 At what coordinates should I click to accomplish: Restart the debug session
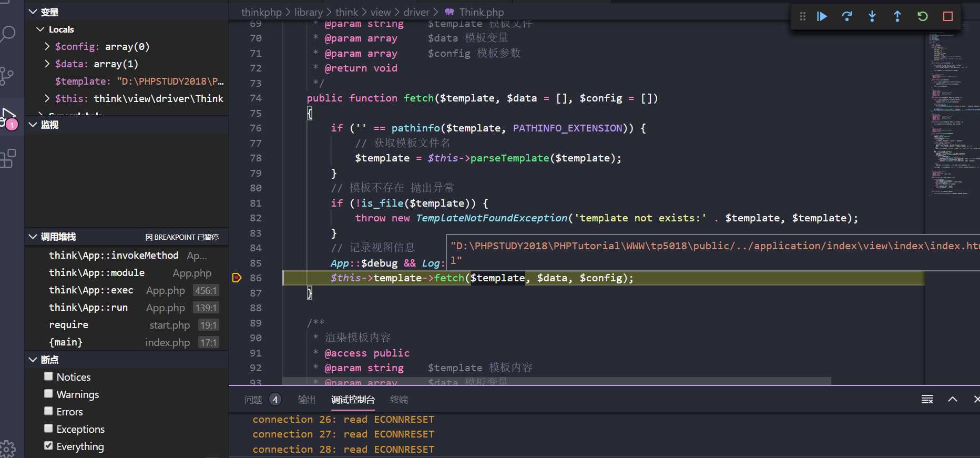pos(923,16)
